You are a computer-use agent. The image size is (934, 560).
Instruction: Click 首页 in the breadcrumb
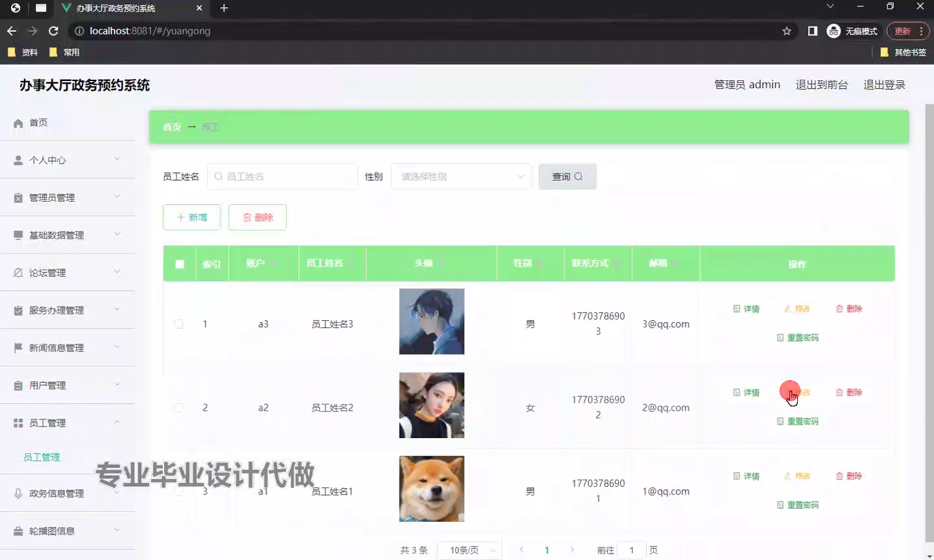pos(172,127)
